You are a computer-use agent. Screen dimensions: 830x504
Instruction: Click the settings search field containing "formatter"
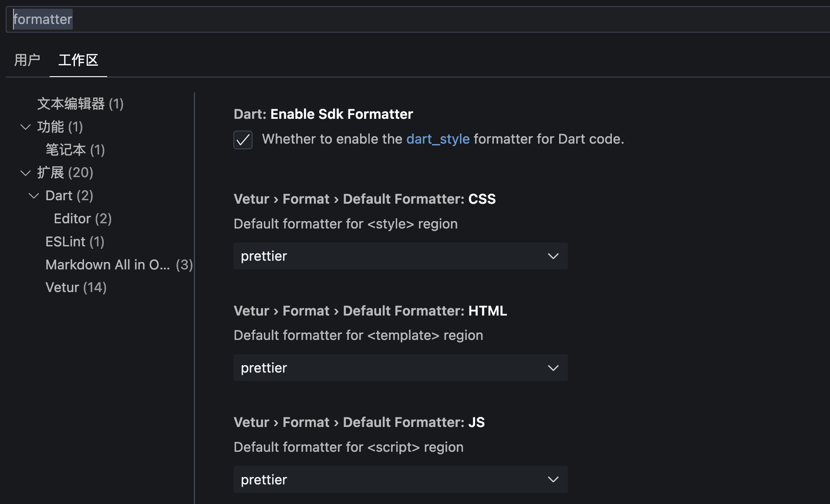point(418,19)
